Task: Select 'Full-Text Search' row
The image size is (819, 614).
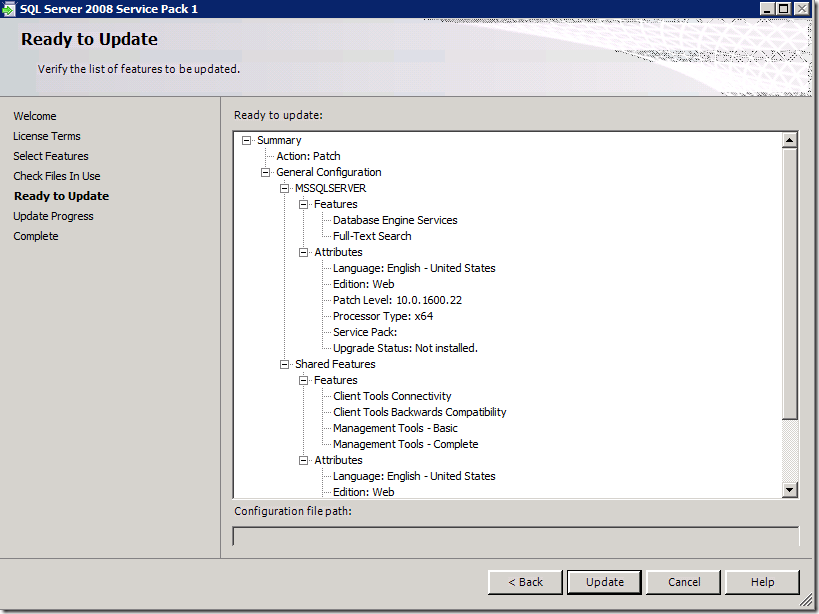Action: click(372, 237)
